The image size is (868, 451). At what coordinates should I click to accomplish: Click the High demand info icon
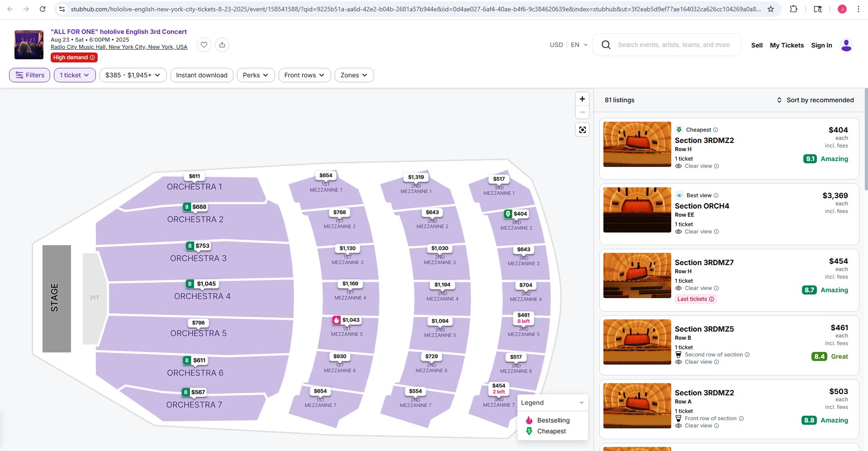pyautogui.click(x=92, y=57)
